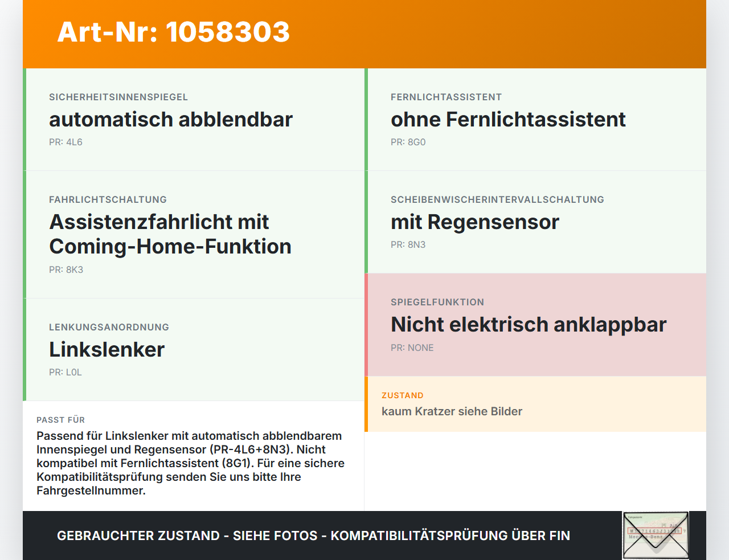Click the FAHRLICHTSCHALTUNG label
Screen dimensions: 729x560
(x=108, y=199)
